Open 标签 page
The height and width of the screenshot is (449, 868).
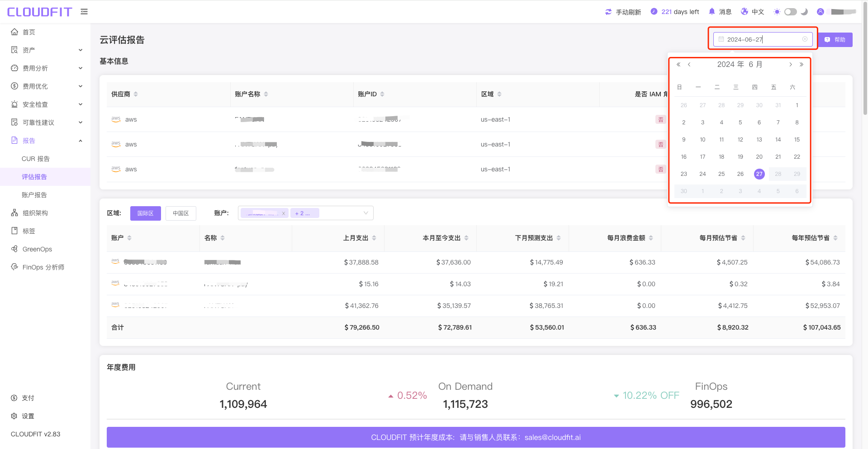(45, 231)
